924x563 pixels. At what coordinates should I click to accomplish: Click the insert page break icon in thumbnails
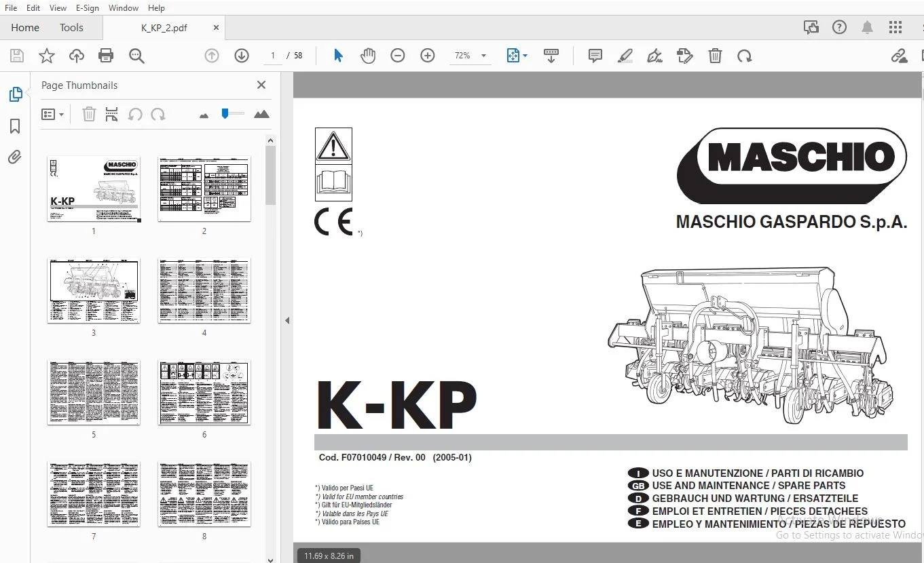point(112,114)
